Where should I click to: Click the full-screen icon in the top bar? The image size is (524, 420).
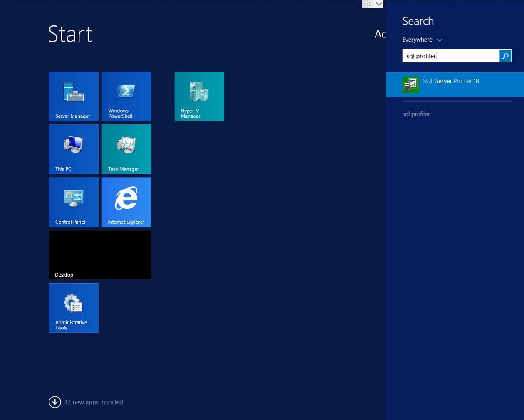pos(371,4)
